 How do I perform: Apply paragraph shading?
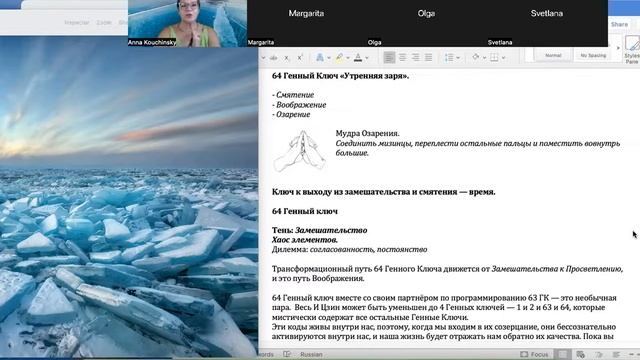coord(476,58)
